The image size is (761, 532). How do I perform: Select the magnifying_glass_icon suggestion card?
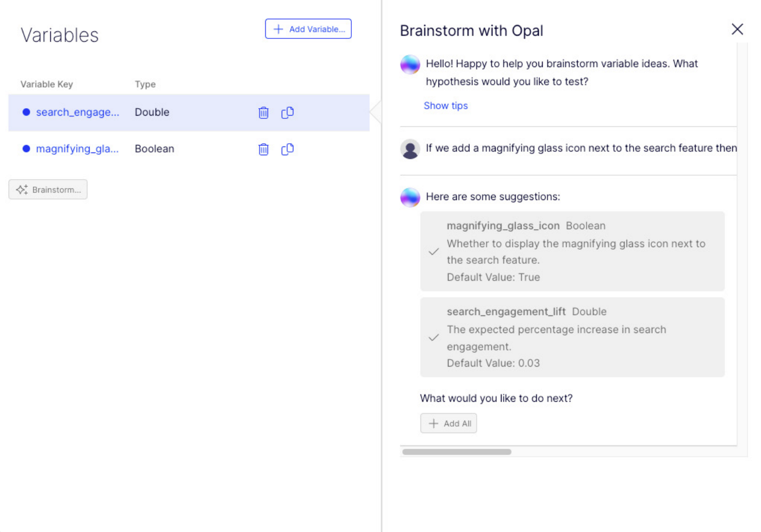tap(572, 251)
